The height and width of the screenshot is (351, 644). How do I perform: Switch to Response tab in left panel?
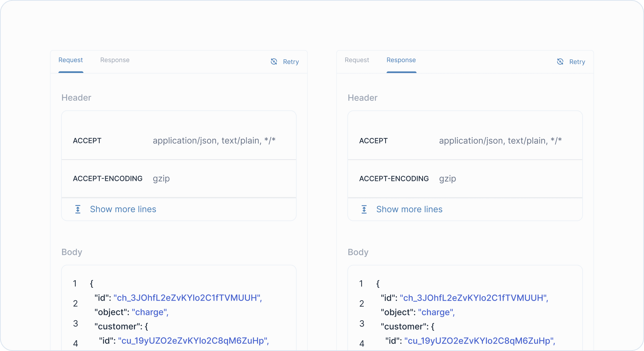tap(115, 60)
